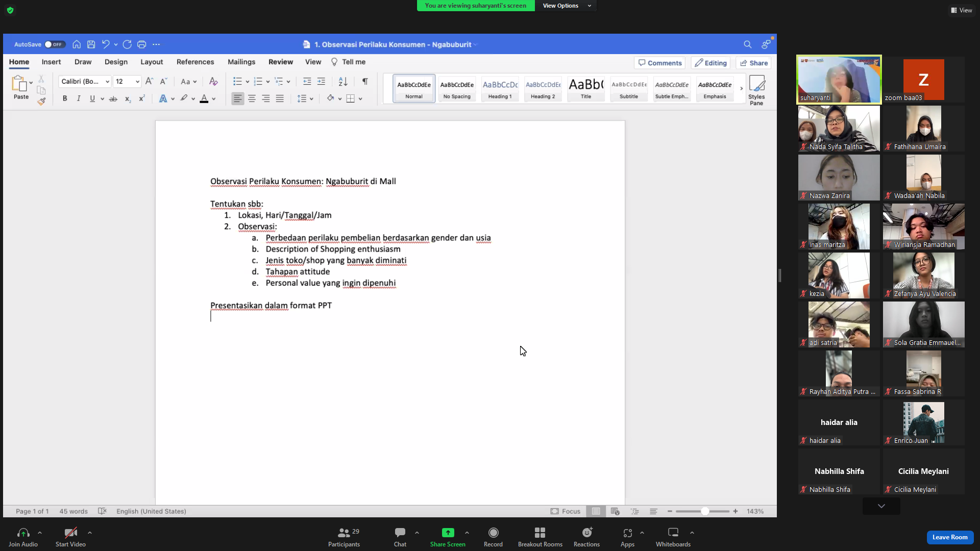Switch to Draft view
The image size is (980, 551).
coord(653,511)
